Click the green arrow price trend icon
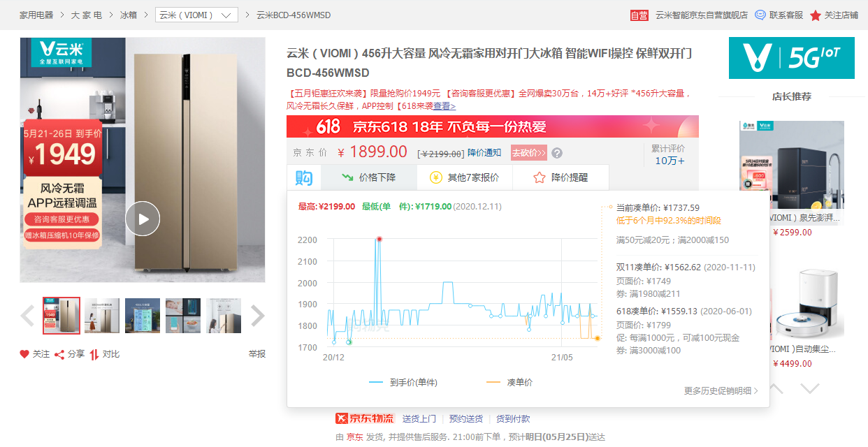 pos(347,177)
